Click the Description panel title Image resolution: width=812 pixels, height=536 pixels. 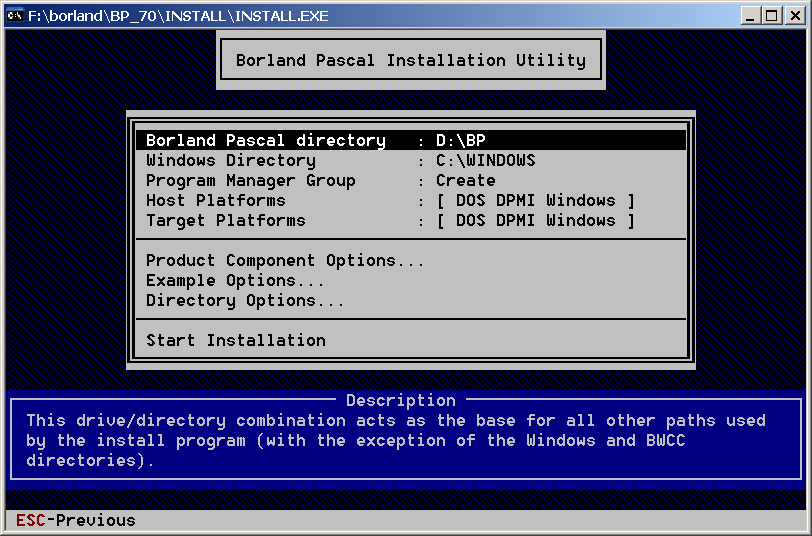coord(401,400)
